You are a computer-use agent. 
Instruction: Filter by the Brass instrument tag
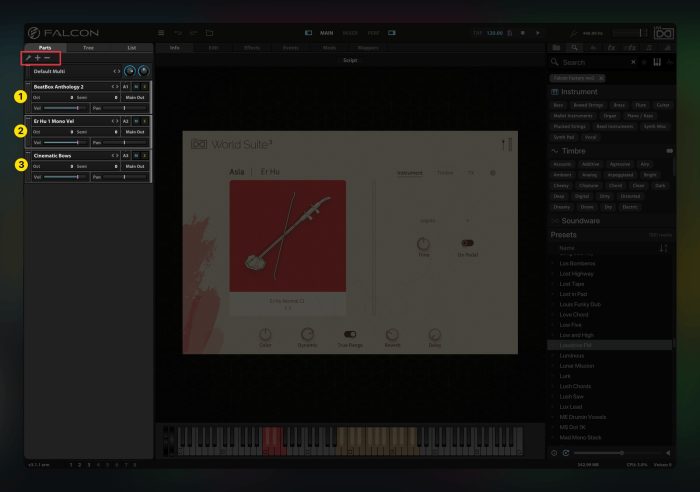[x=619, y=105]
